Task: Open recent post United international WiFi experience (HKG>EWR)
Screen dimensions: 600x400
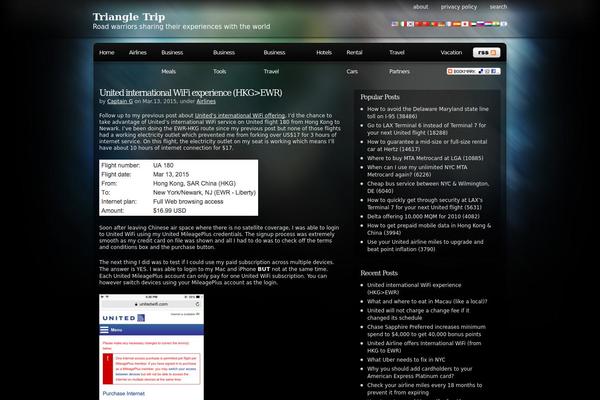Action: (x=414, y=289)
